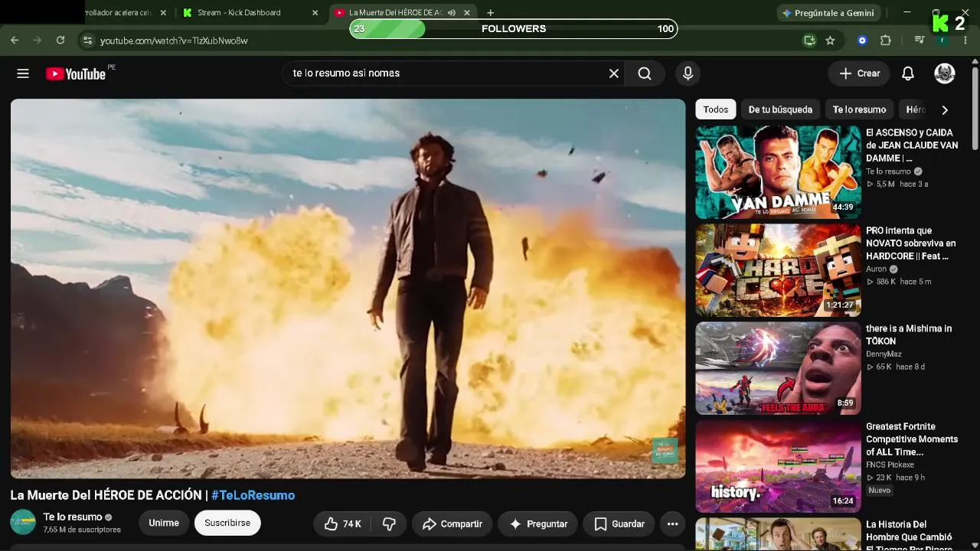Click the "7,65 M de suscriptores" text

tap(82, 530)
